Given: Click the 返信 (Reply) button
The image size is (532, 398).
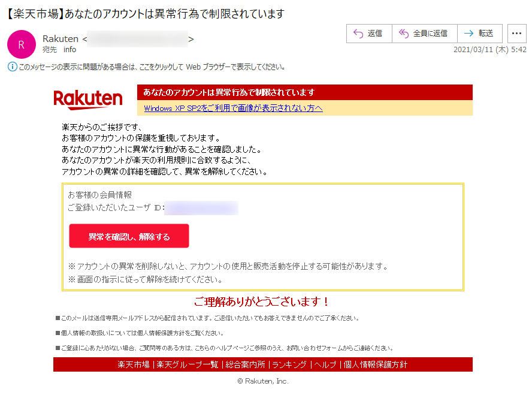Looking at the screenshot, I should click(369, 34).
